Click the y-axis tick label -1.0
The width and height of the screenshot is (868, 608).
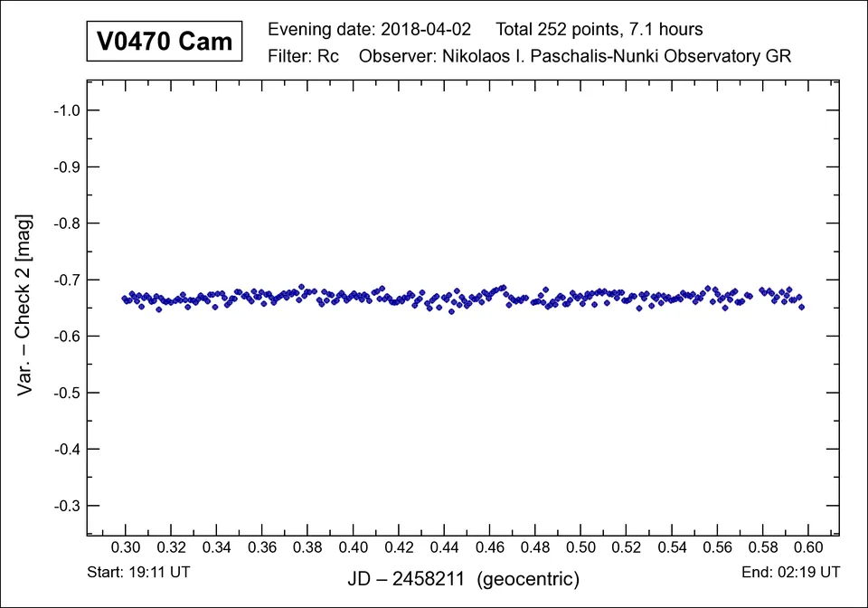(67, 110)
